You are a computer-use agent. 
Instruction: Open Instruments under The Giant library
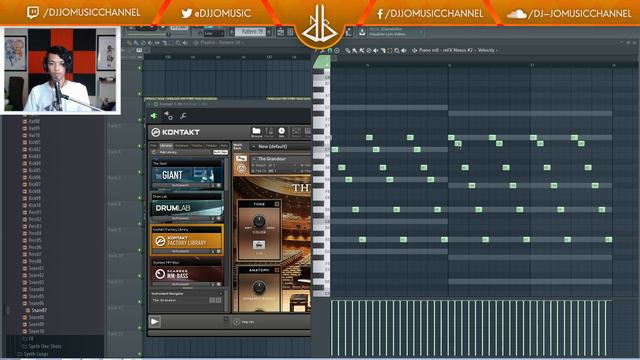point(180,185)
